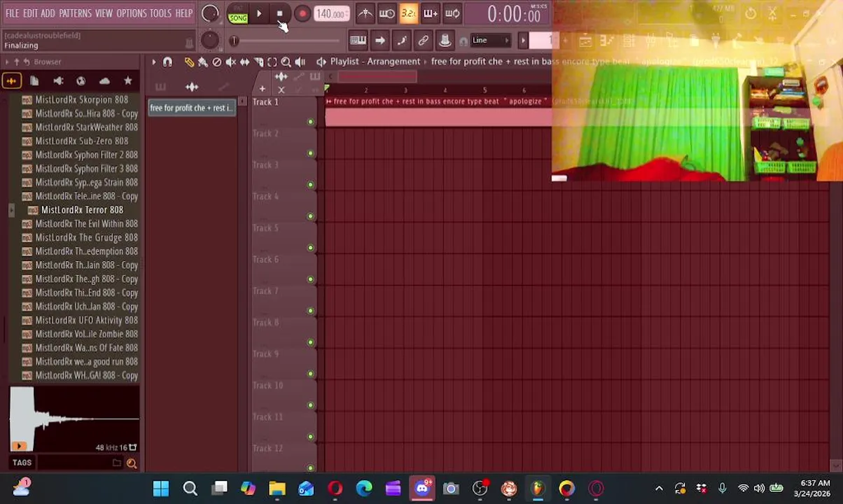The height and width of the screenshot is (504, 843).
Task: Select the playlist Slip tool
Action: [244, 62]
